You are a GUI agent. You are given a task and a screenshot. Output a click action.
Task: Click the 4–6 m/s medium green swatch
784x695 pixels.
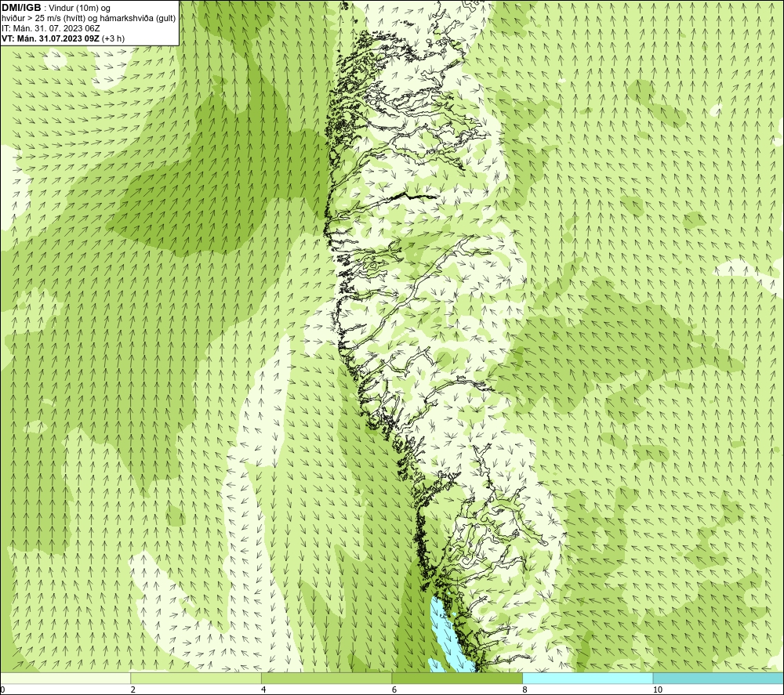point(326,678)
